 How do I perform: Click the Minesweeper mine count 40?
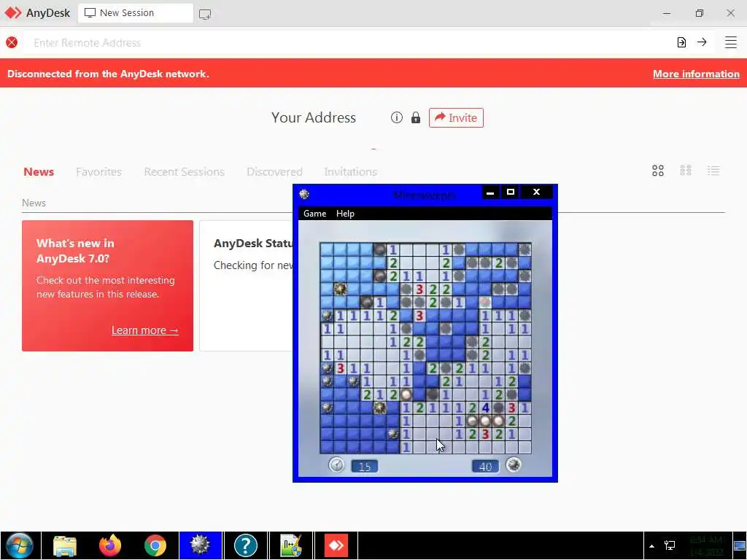[485, 466]
